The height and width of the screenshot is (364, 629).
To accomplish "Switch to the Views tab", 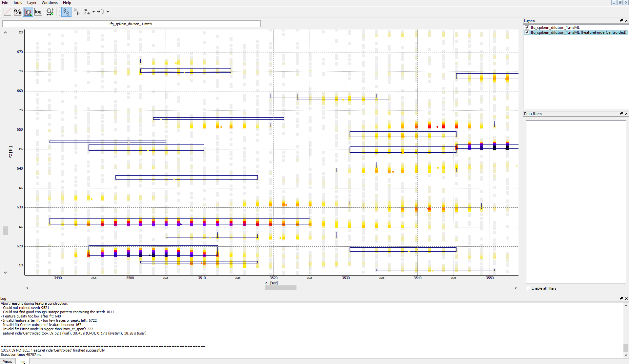I will 8,361.
